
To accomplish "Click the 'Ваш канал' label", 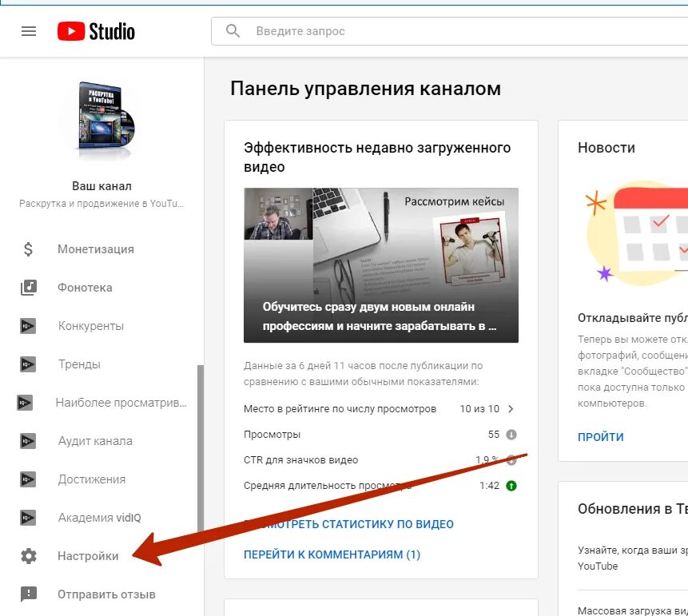I will click(101, 186).
